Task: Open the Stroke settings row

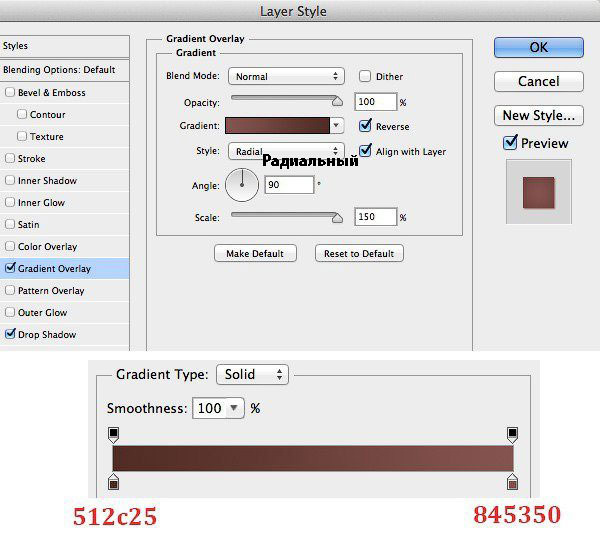Action: pyautogui.click(x=64, y=158)
